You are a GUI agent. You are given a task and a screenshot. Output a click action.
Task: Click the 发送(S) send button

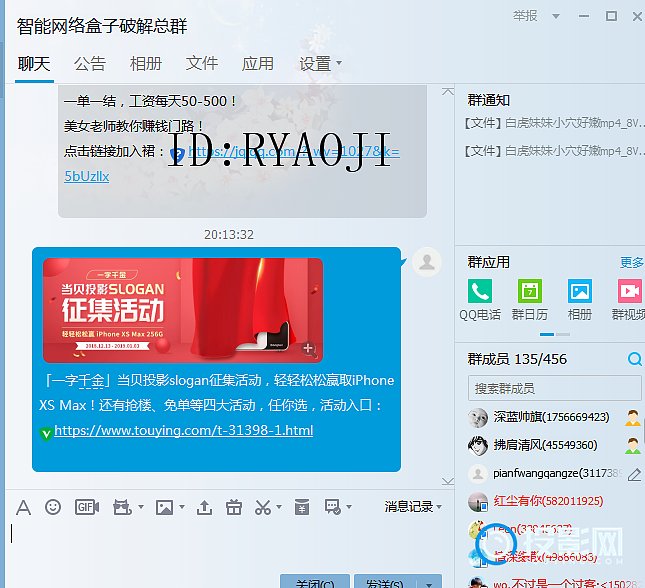point(385,583)
